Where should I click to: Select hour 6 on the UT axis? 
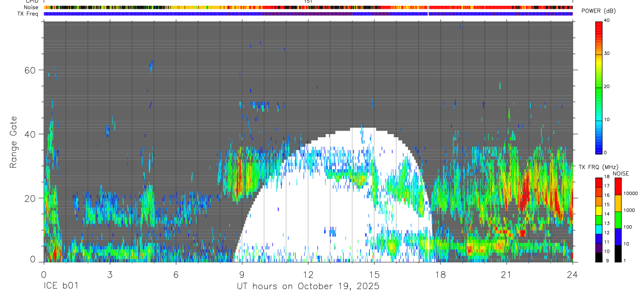click(176, 274)
